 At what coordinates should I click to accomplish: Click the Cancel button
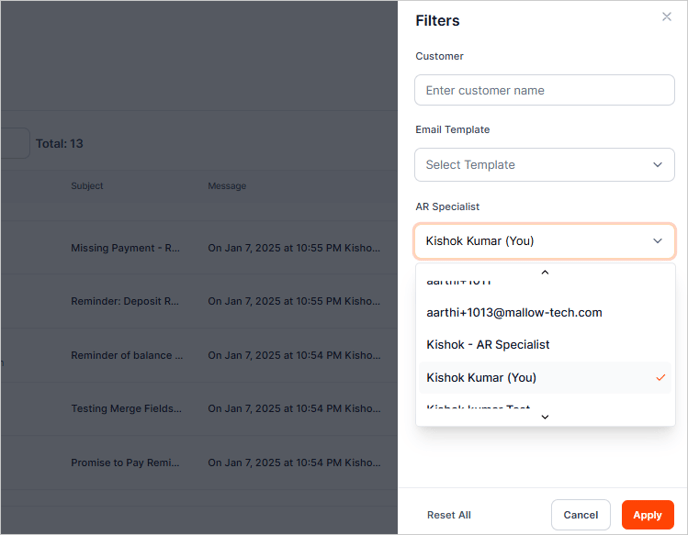pyautogui.click(x=580, y=515)
